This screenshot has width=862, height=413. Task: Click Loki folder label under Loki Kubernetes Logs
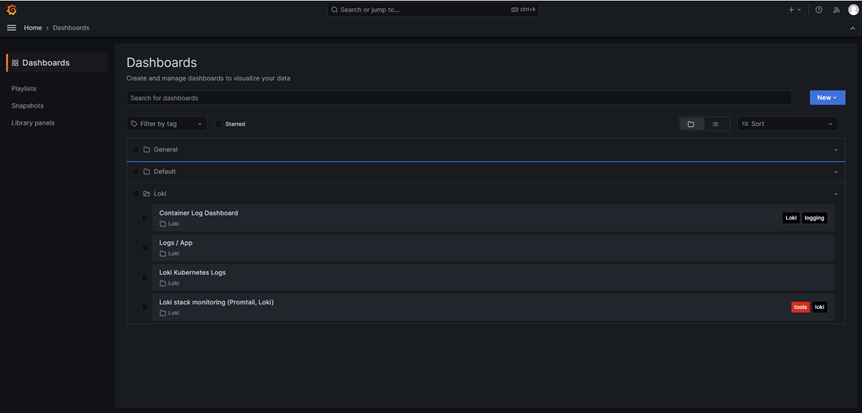[174, 283]
